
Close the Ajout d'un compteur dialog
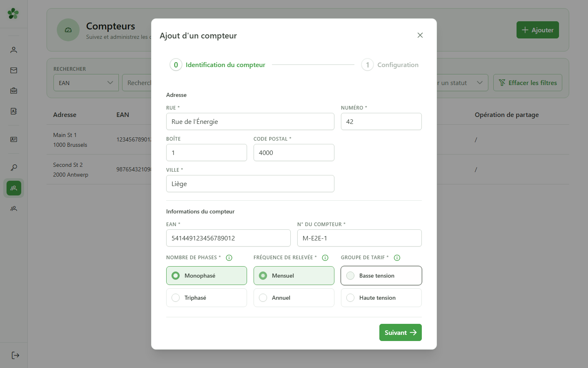[x=420, y=35]
